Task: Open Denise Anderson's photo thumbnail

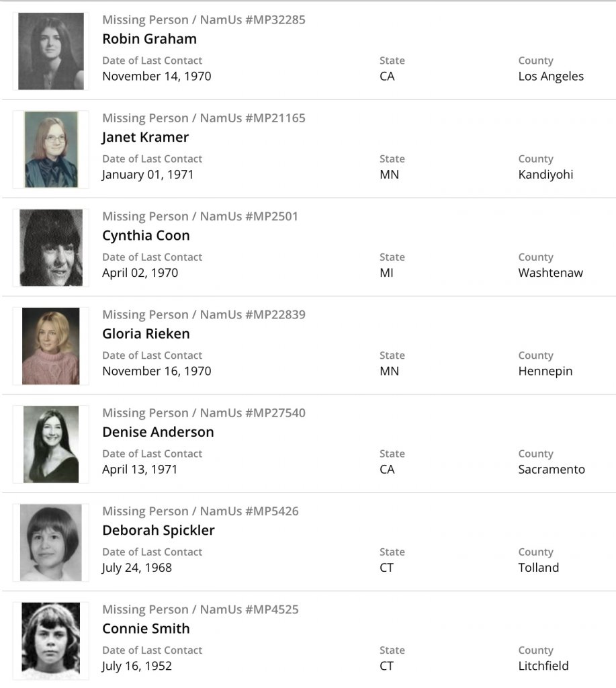Action: (51, 444)
